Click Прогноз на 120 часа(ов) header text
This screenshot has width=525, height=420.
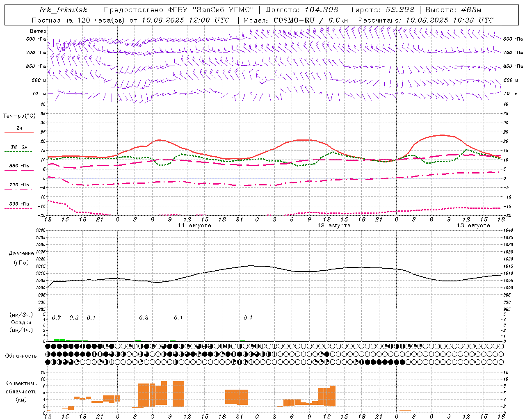(x=79, y=20)
